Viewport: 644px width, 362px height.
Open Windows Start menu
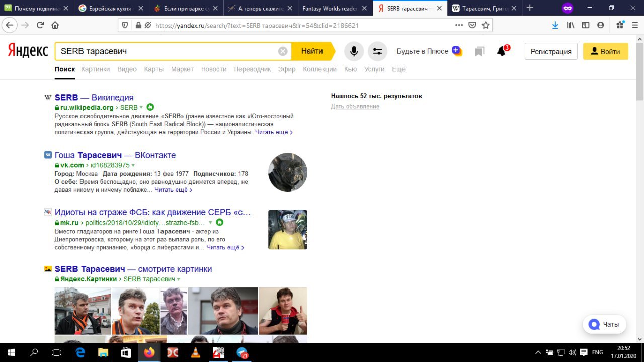click(x=11, y=352)
